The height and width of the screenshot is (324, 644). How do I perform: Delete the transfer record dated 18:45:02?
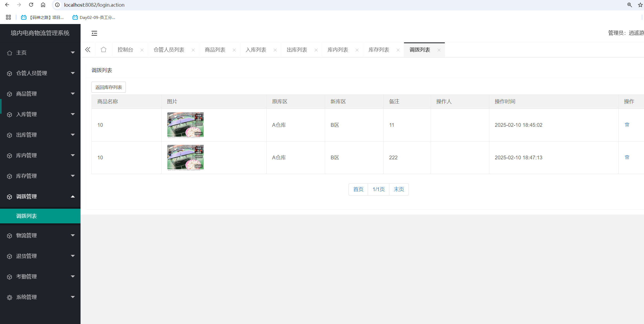[x=627, y=125]
